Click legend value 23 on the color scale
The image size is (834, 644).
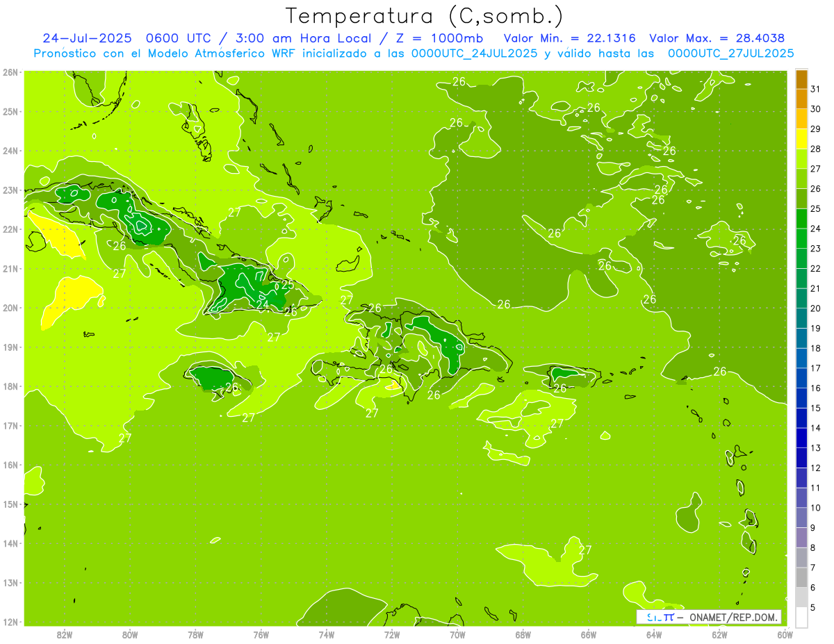point(816,249)
